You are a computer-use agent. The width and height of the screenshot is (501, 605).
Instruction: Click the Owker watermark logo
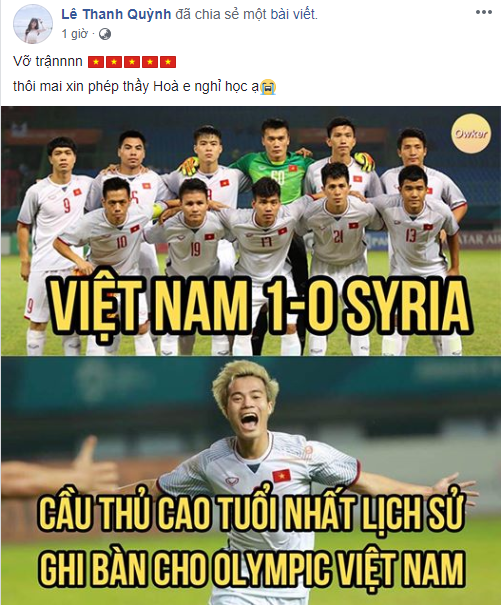pos(471,134)
